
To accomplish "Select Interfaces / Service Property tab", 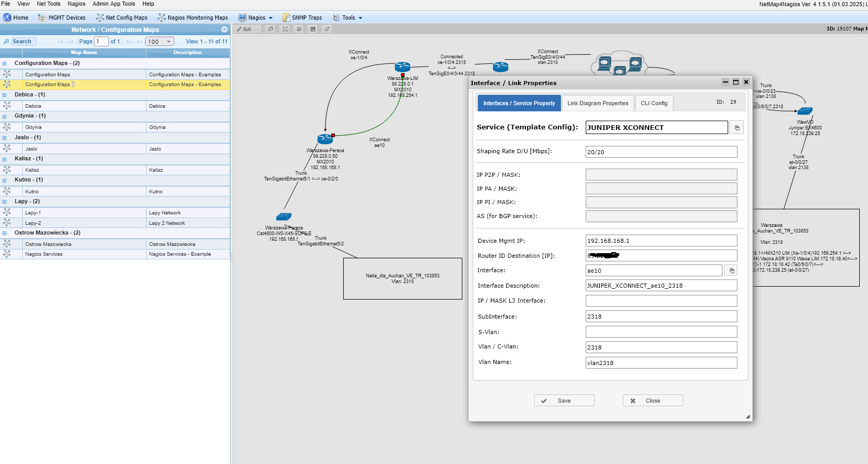I will (519, 103).
